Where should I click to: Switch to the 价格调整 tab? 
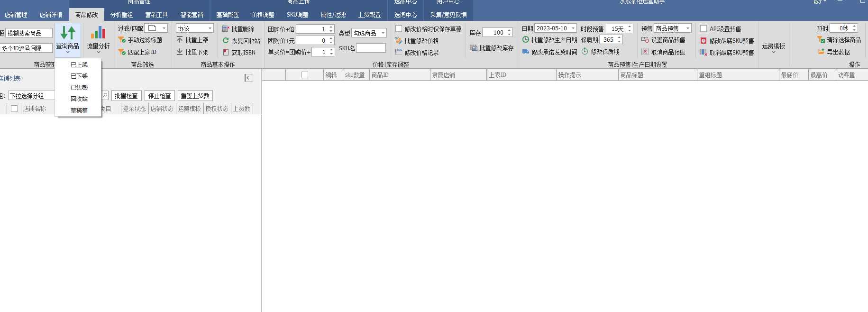(263, 15)
